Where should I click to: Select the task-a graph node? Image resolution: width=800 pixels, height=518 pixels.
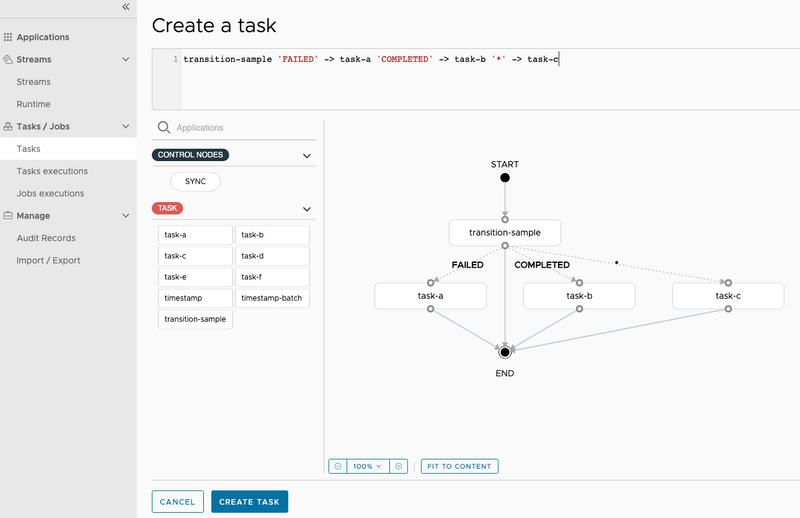click(431, 296)
